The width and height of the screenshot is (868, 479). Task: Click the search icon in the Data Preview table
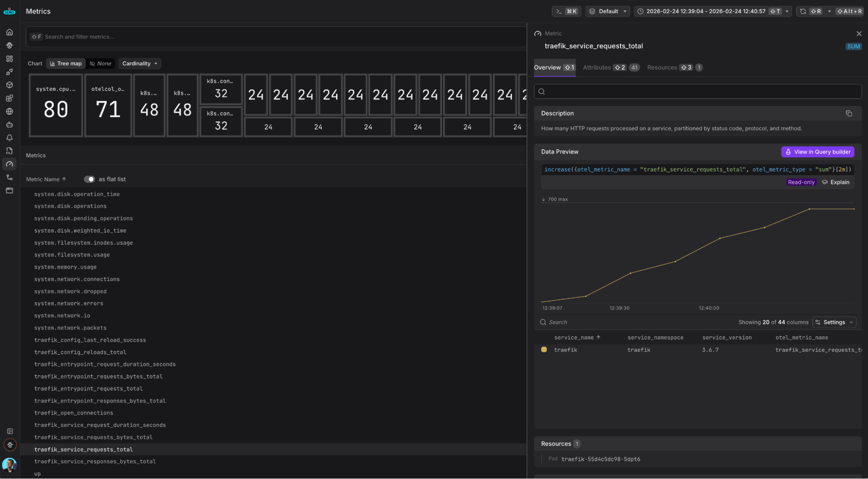coord(543,323)
